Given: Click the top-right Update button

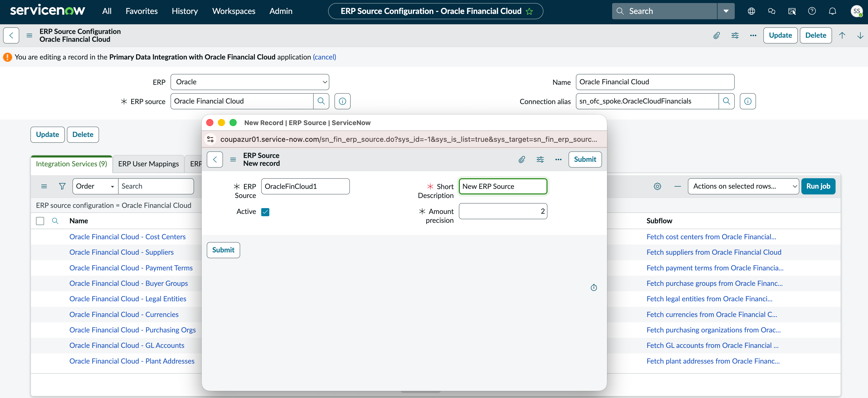Looking at the screenshot, I should (780, 35).
